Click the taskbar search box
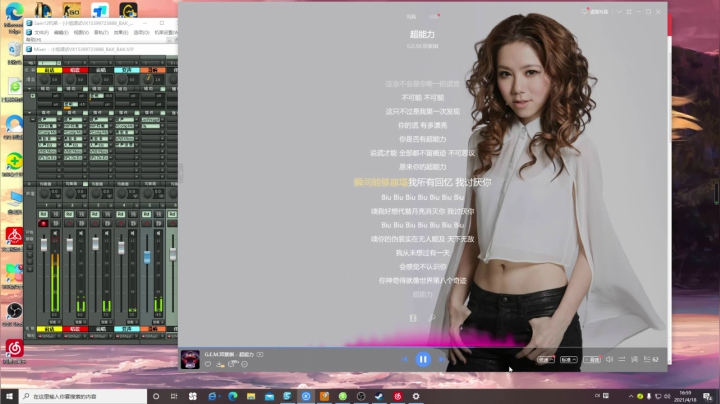Image resolution: width=720 pixels, height=404 pixels. coord(83,396)
